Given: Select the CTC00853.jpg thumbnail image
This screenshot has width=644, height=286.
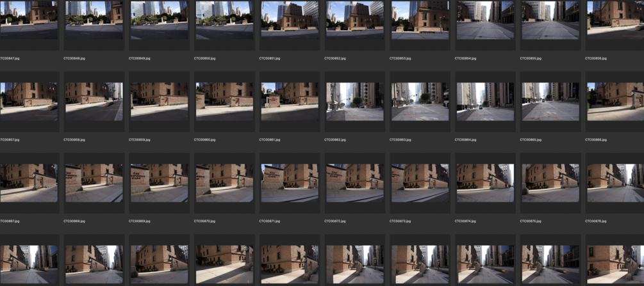Looking at the screenshot, I should 420,20.
